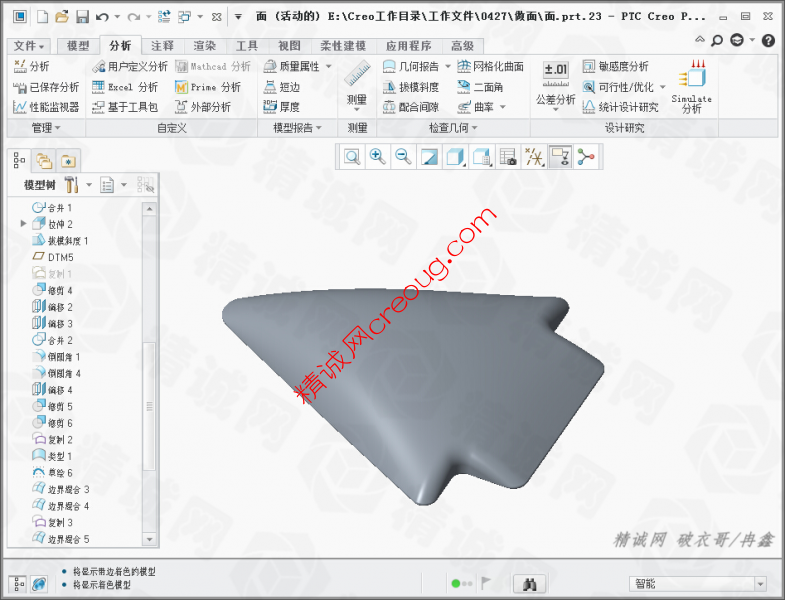Click the 敏感度分析 button
785x600 pixels.
615,66
